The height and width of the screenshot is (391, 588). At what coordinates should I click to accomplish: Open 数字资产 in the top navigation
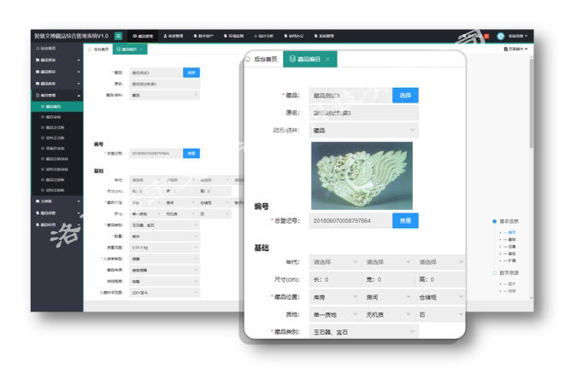(203, 36)
